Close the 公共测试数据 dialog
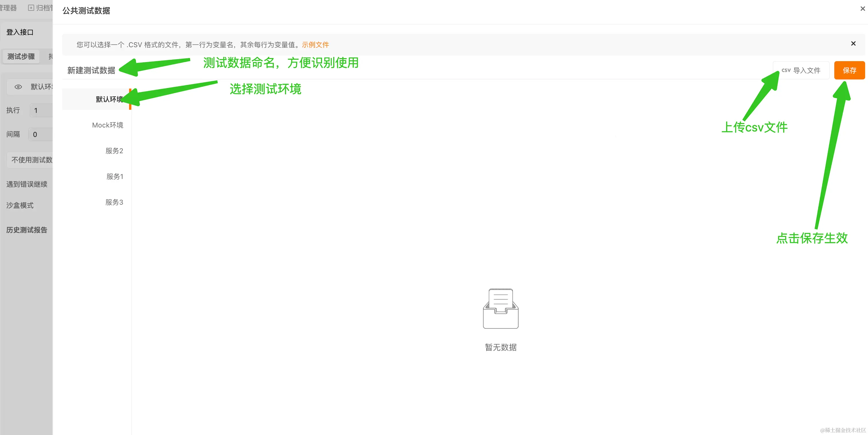The image size is (868, 435). click(x=862, y=9)
